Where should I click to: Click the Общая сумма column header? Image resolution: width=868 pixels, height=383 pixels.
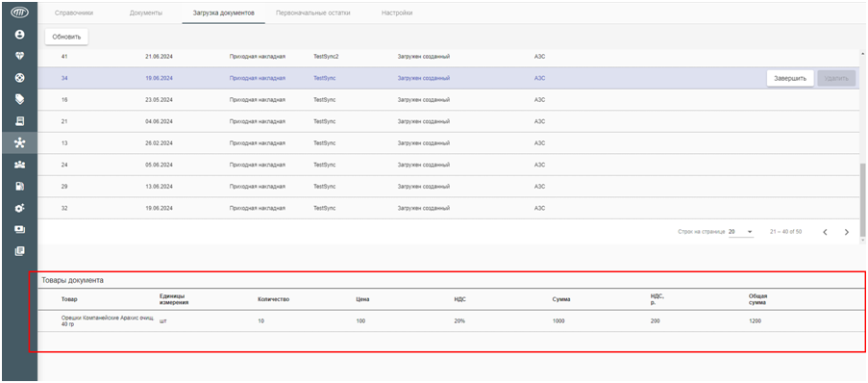(x=757, y=299)
